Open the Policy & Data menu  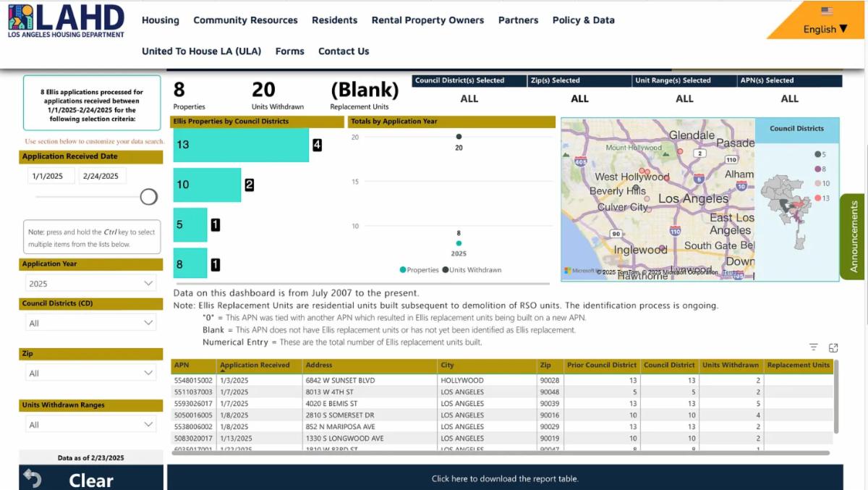(583, 20)
